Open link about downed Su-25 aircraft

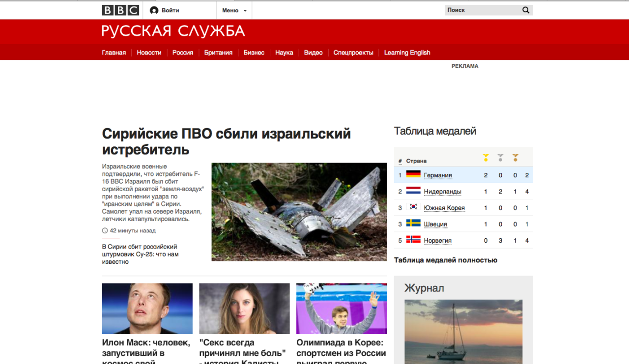140,254
